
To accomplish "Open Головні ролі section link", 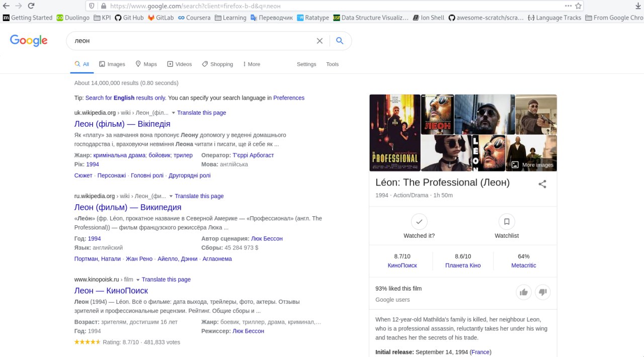I will click(x=147, y=175).
